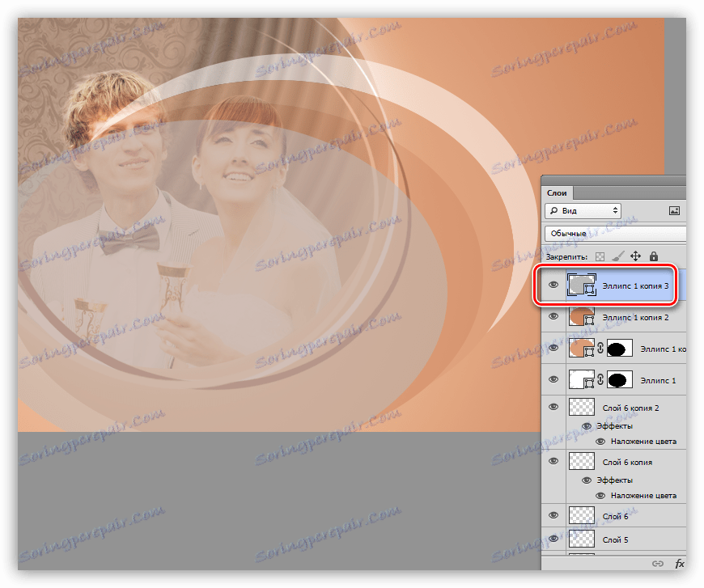Toggle Эффекты visibility under Слой 6 копия 2
Viewport: 704px width, 588px height.
587,426
